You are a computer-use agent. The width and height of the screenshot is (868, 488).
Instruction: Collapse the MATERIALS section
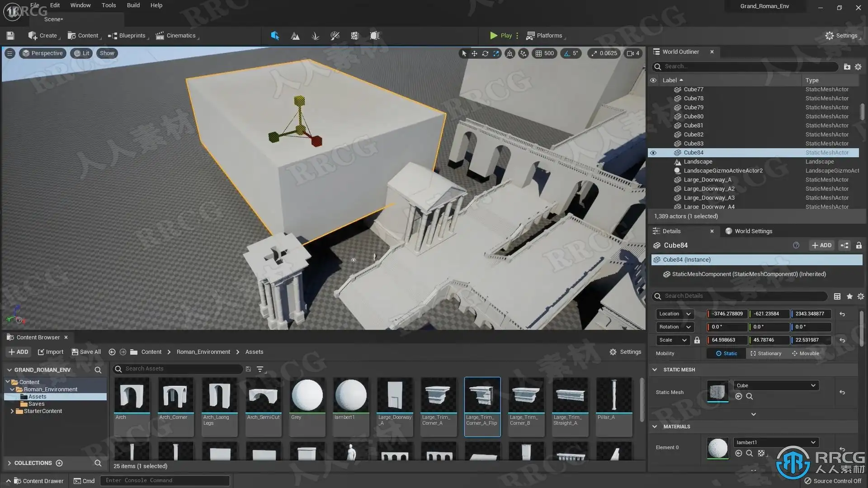click(655, 427)
